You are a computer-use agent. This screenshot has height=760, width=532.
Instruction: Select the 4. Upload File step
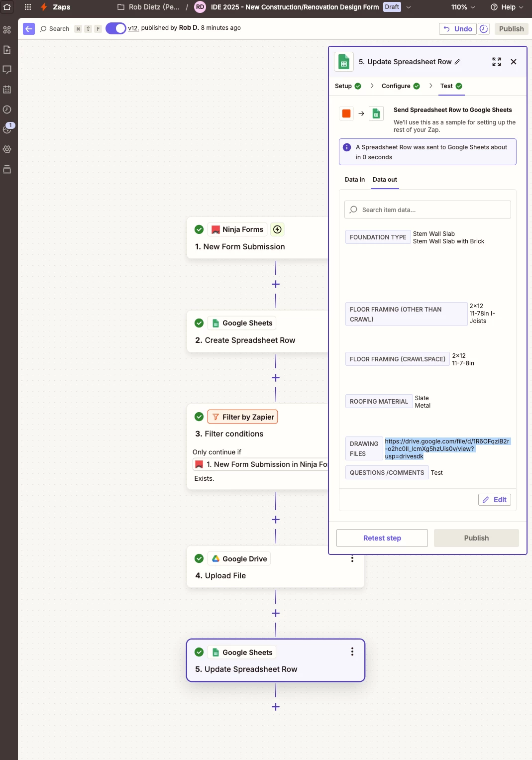point(275,567)
